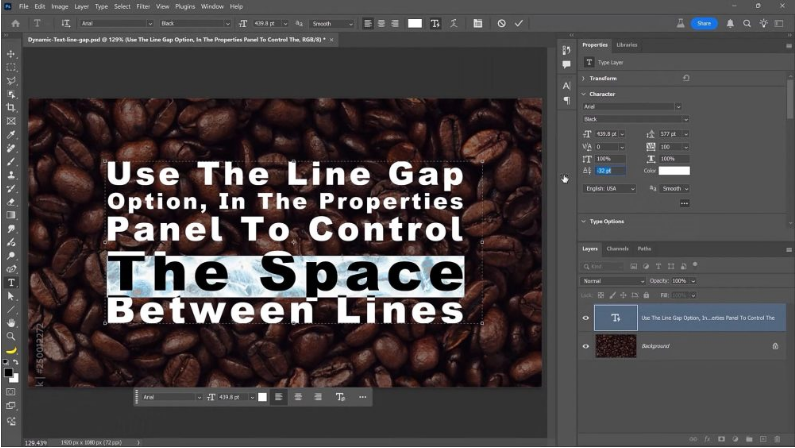
Task: Toggle text orientation in options bar
Action: pyautogui.click(x=66, y=23)
